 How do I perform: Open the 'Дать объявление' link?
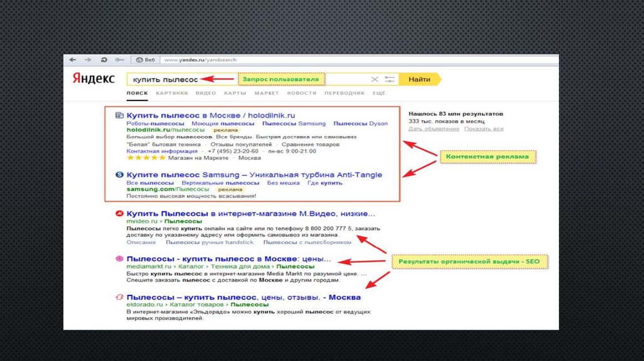coord(433,129)
